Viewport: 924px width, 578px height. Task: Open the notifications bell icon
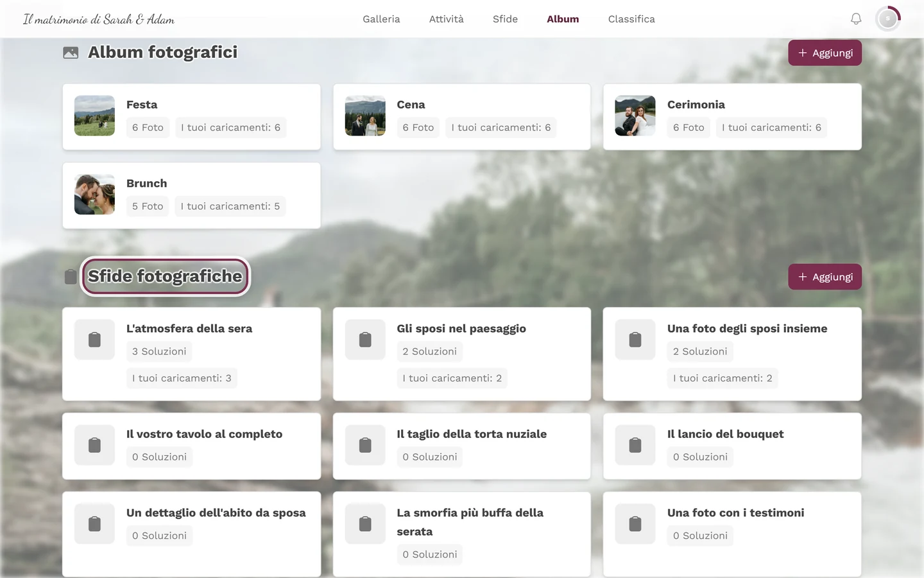tap(856, 19)
